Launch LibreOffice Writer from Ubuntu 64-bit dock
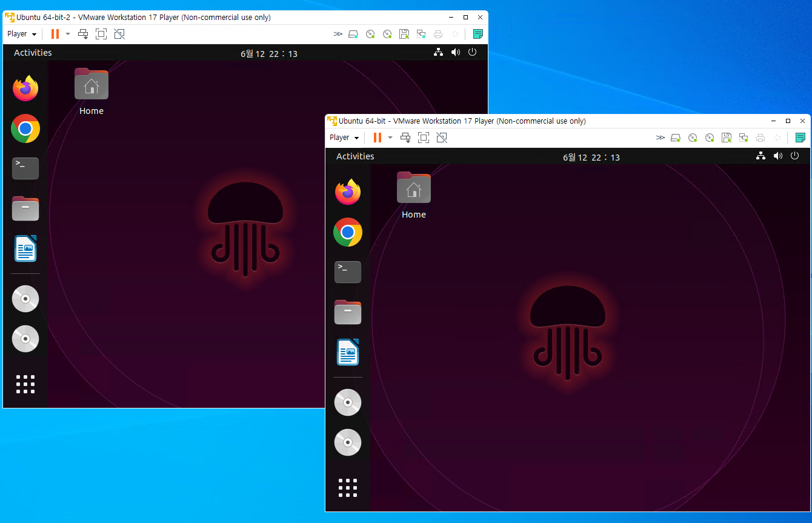The width and height of the screenshot is (812, 523). click(348, 352)
